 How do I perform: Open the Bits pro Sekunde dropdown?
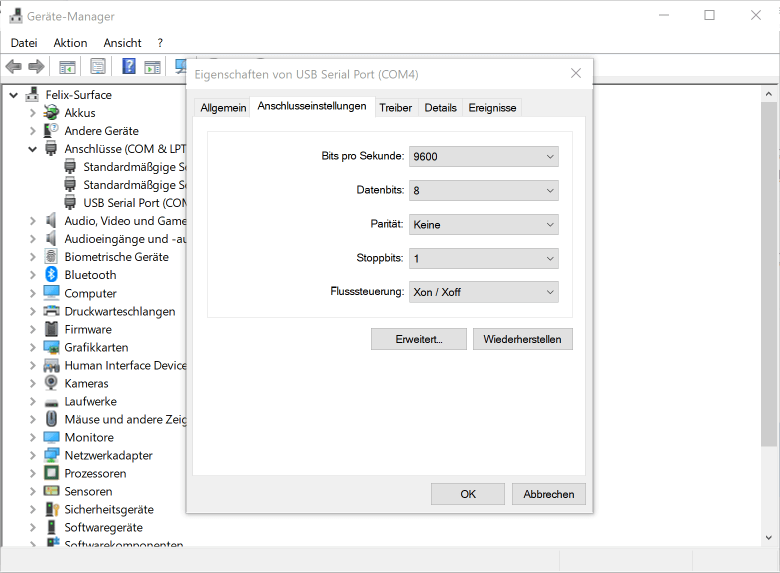click(484, 156)
